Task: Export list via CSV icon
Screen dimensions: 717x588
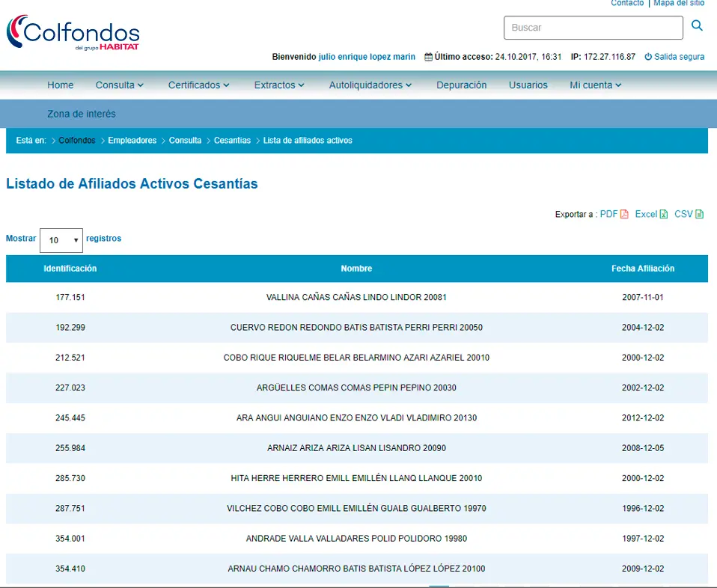Action: 700,215
